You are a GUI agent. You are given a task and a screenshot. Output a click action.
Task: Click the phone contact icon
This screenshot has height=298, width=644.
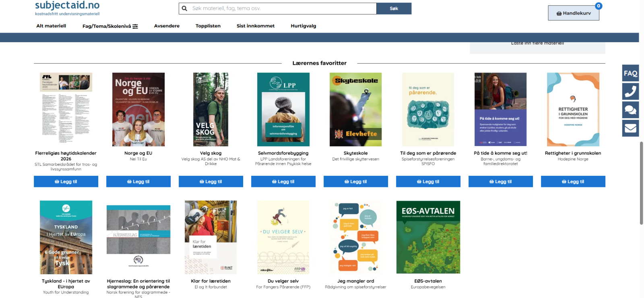point(630,92)
